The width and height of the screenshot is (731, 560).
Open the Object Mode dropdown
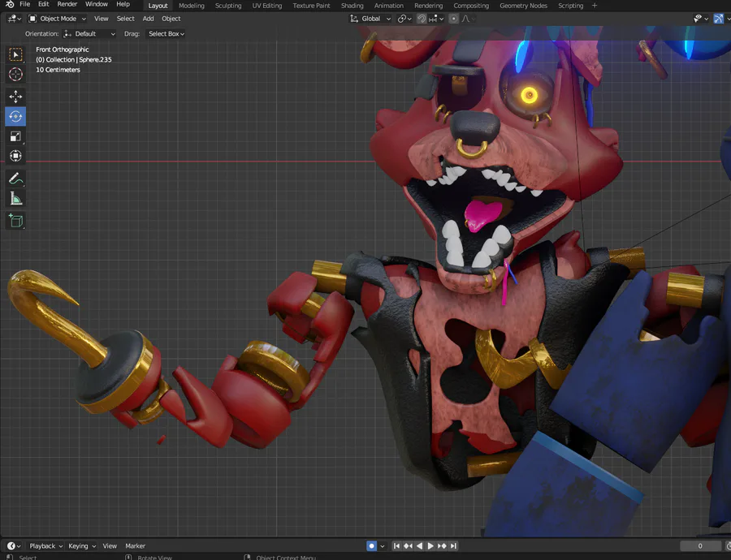(x=58, y=19)
